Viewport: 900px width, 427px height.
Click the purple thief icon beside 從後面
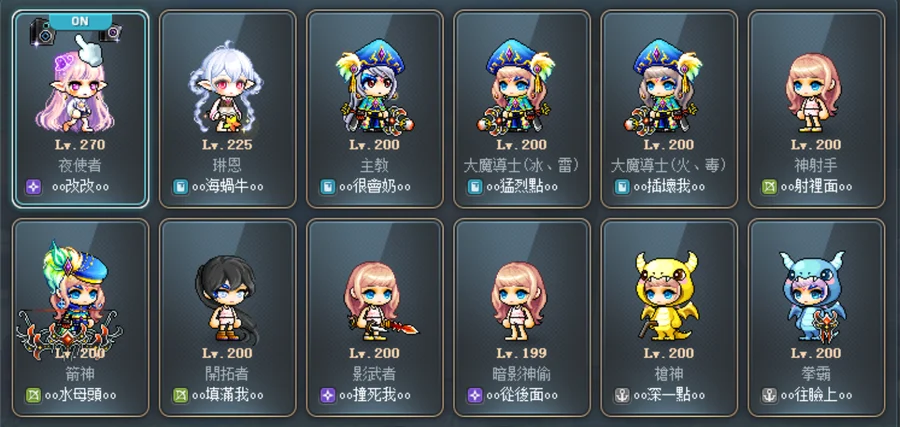coord(475,395)
